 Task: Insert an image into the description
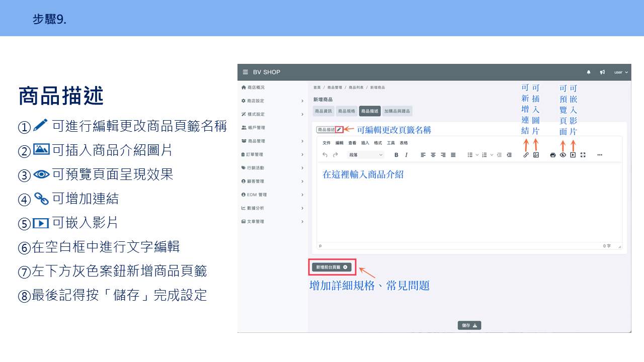pyautogui.click(x=536, y=155)
